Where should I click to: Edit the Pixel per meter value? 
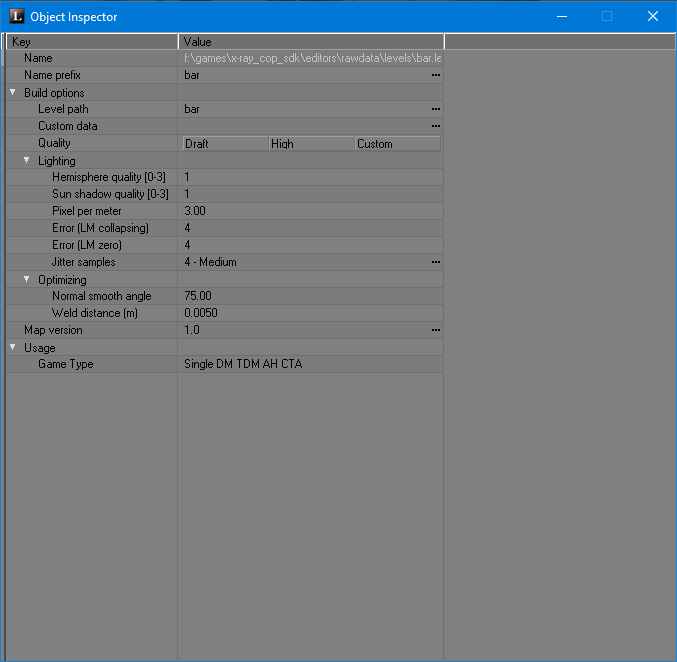point(310,211)
